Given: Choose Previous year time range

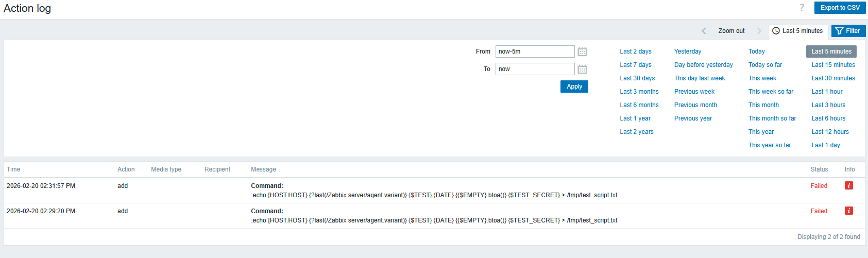Looking at the screenshot, I should 693,118.
